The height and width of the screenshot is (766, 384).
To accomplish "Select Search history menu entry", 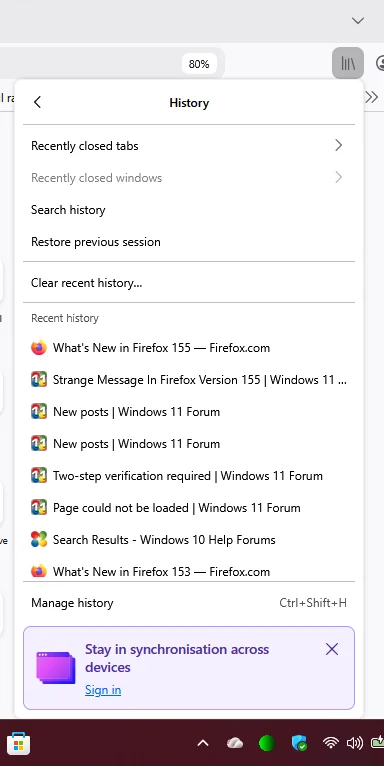I will click(x=189, y=210).
